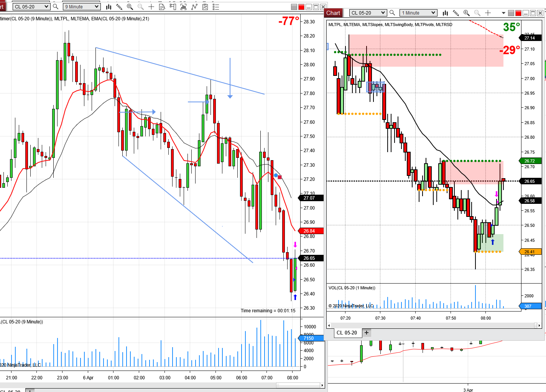The height and width of the screenshot is (392, 546).
Task: Open bar style icon in 9 Minute chart
Action: pyautogui.click(x=109, y=7)
